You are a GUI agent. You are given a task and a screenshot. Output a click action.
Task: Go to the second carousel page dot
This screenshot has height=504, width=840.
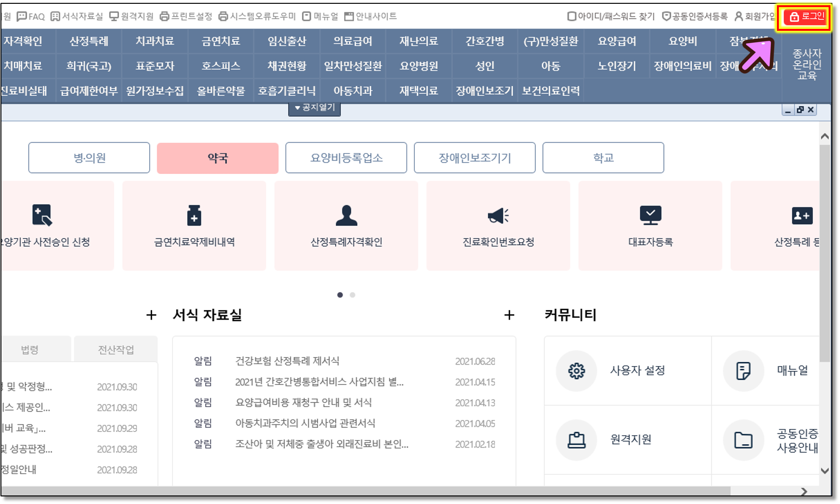[x=352, y=295]
